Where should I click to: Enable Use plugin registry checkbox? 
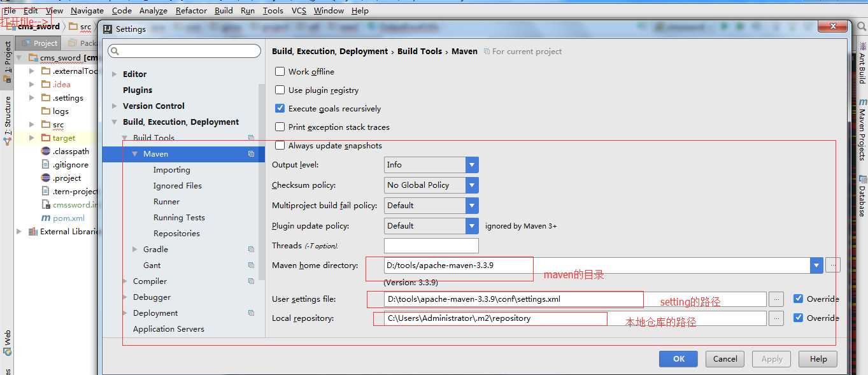[x=280, y=90]
